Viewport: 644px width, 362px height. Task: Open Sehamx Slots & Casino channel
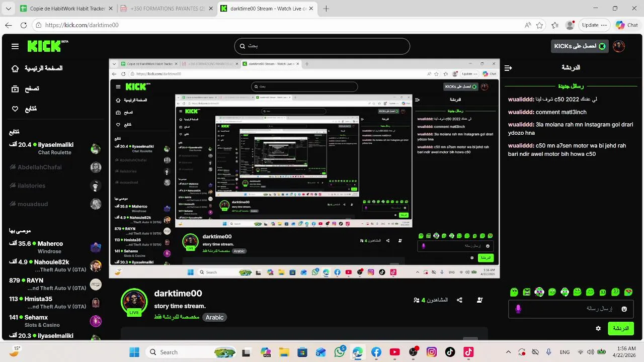tap(55, 321)
